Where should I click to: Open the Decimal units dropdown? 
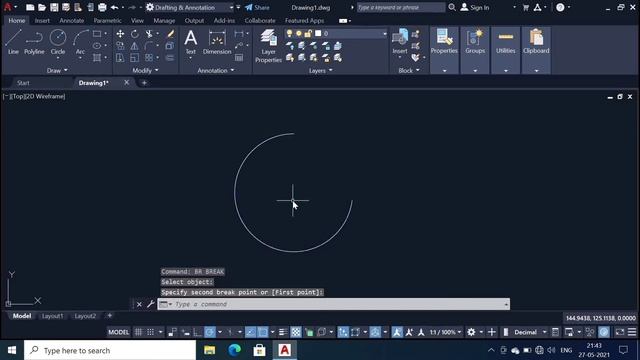(529, 332)
